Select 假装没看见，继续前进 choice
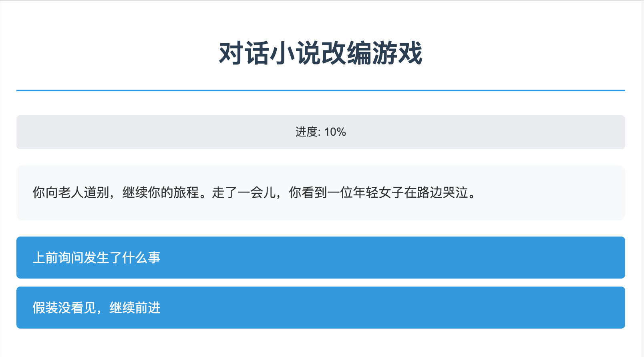This screenshot has width=644, height=357. [x=320, y=307]
